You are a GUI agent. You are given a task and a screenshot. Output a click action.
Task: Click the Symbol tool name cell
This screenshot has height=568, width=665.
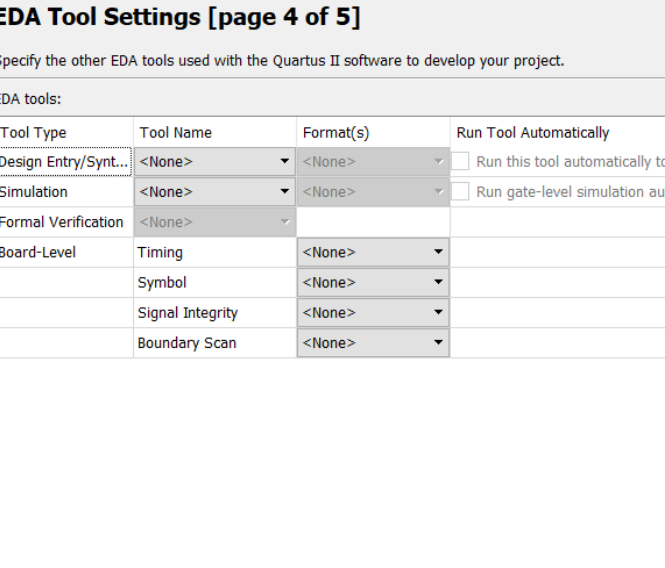pos(215,283)
